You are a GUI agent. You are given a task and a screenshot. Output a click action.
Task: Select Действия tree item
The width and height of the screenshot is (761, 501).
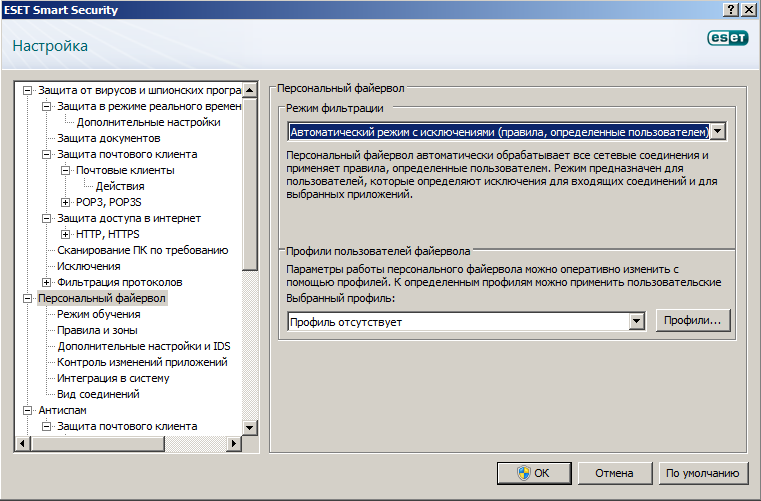pyautogui.click(x=120, y=186)
